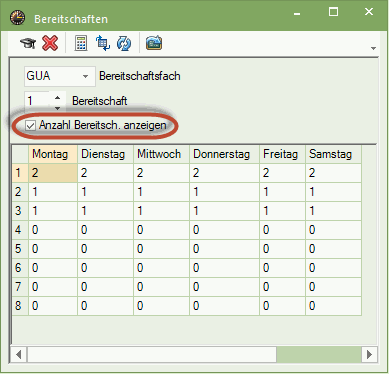Click the red X delete icon
Image resolution: width=389 pixels, height=374 pixels.
click(50, 43)
